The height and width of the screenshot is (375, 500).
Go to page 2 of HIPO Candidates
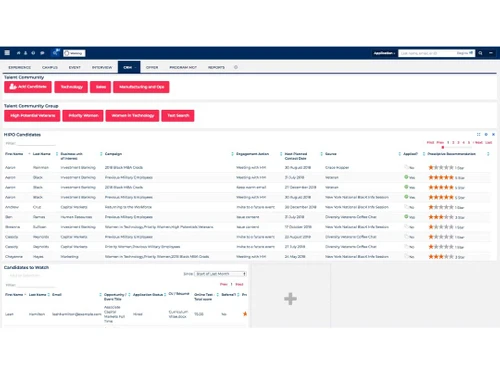click(453, 143)
